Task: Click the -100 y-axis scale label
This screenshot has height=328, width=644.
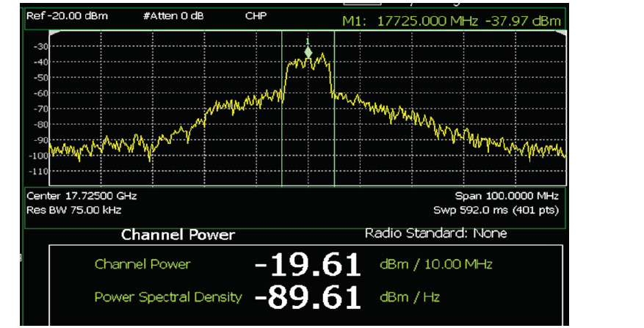Action: (x=39, y=156)
